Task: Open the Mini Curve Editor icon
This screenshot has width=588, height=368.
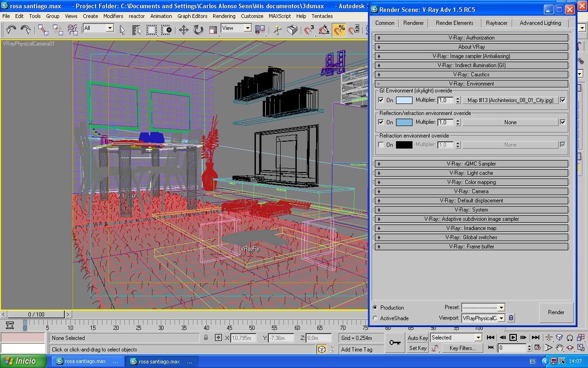Action: [10, 325]
